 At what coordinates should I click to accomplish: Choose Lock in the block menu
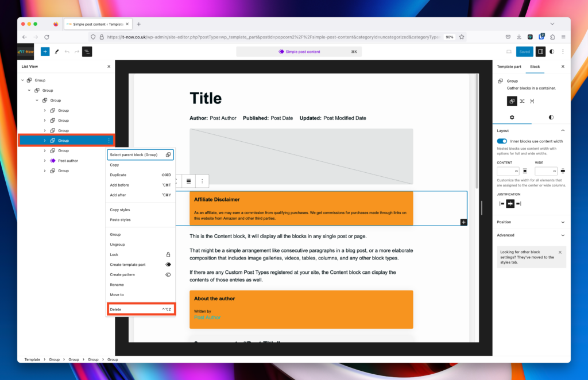tap(140, 255)
